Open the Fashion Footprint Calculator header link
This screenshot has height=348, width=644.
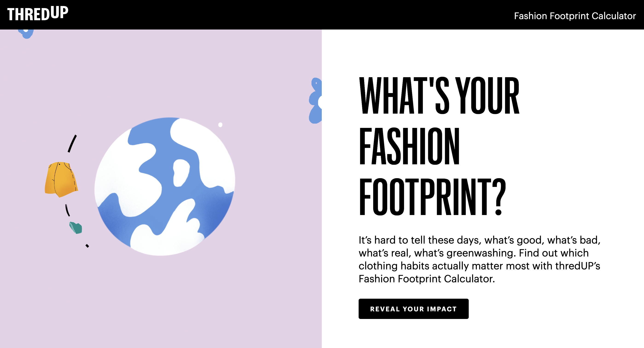(x=575, y=16)
